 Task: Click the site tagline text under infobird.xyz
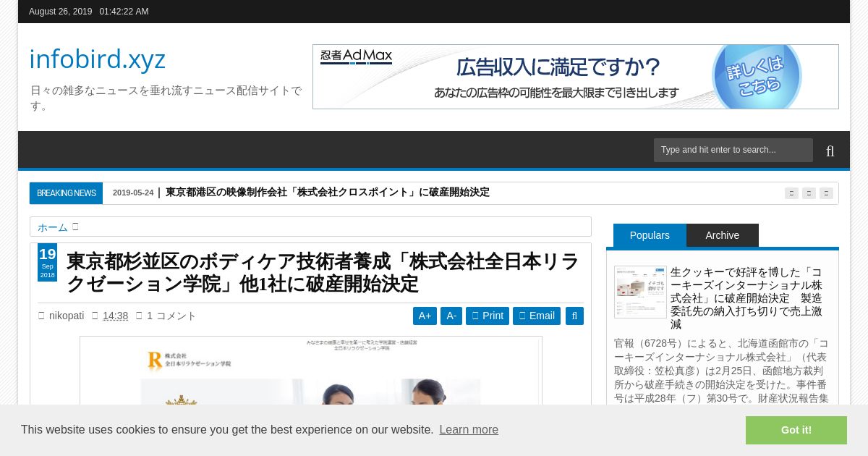pyautogui.click(x=166, y=98)
